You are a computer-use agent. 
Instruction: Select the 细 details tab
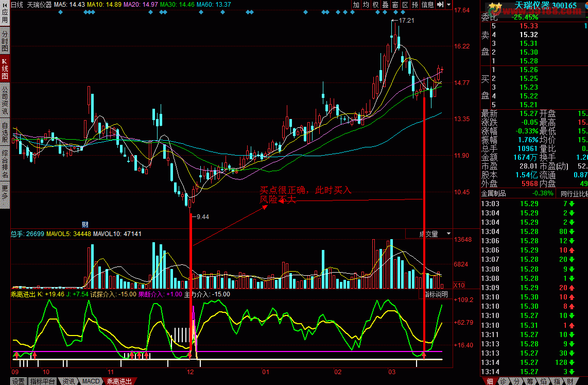(x=490, y=381)
